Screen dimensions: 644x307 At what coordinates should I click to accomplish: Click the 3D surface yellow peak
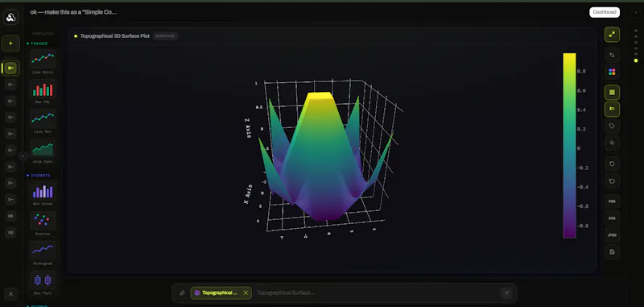coord(320,95)
